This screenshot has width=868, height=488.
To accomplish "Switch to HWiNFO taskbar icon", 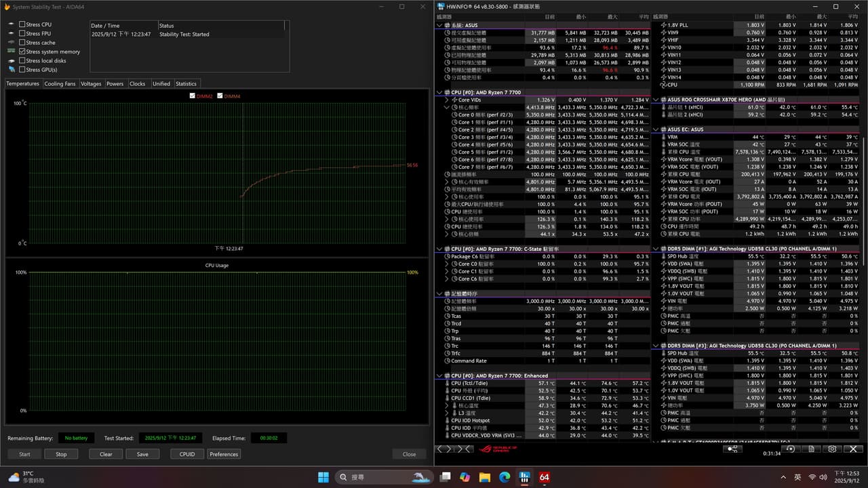I will coord(524,477).
